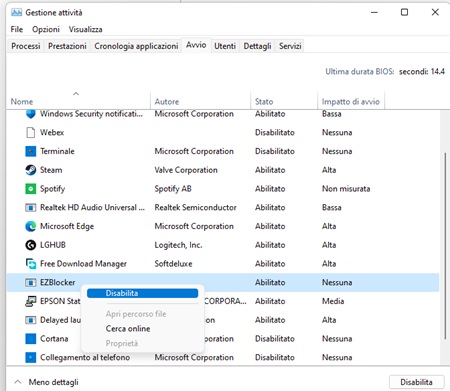Sort by Impatto di avvio column header
Viewport: 450px width, 391px height.
pos(351,102)
